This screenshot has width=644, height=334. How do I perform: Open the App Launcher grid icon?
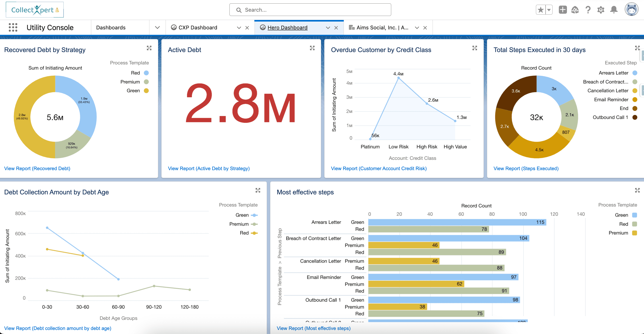pos(13,27)
